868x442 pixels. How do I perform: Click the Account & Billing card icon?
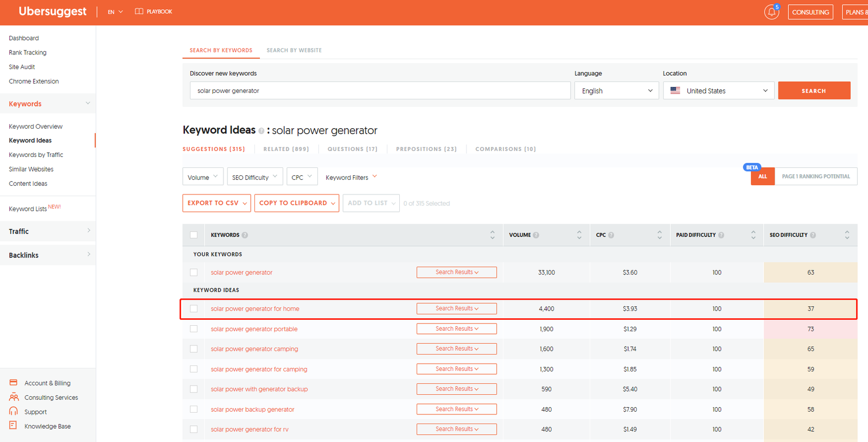pyautogui.click(x=14, y=383)
